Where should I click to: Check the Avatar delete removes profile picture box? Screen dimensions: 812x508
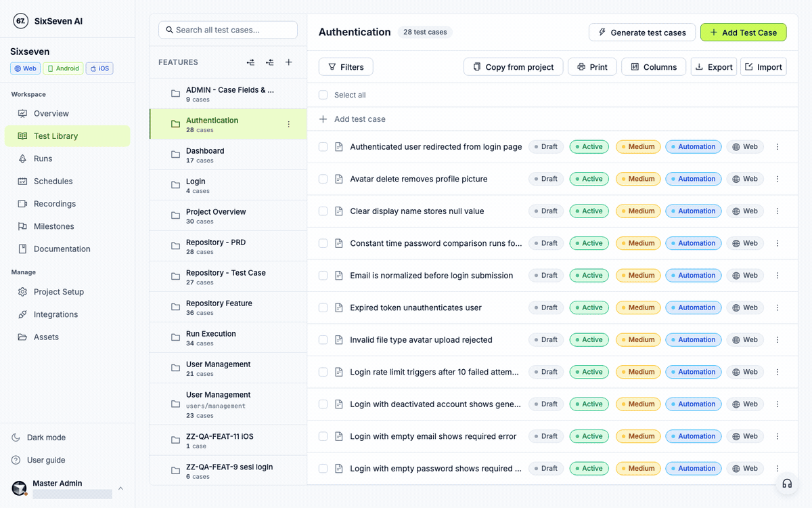coord(323,179)
